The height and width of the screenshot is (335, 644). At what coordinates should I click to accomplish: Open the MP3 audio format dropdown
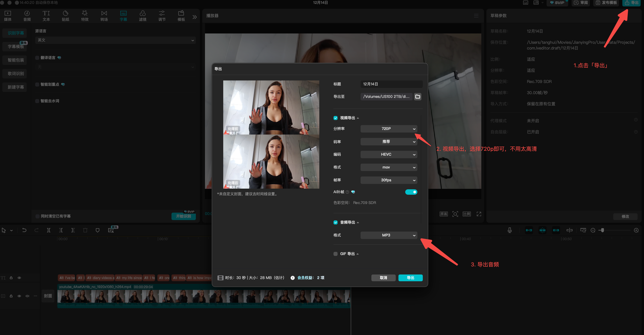click(388, 235)
